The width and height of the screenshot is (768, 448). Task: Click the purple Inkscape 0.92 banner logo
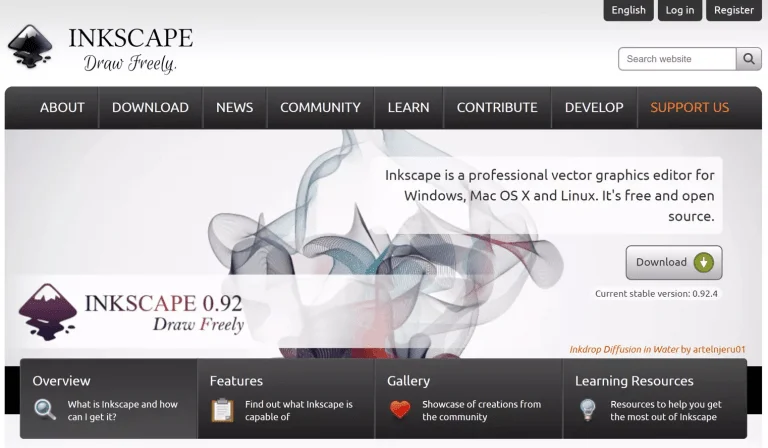pyautogui.click(x=48, y=312)
